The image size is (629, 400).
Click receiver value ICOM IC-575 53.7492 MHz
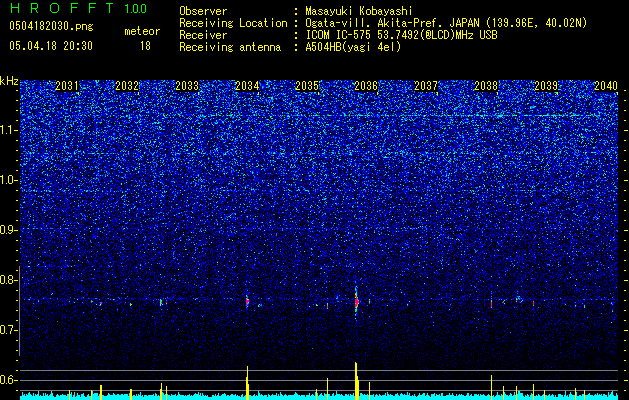(x=401, y=35)
